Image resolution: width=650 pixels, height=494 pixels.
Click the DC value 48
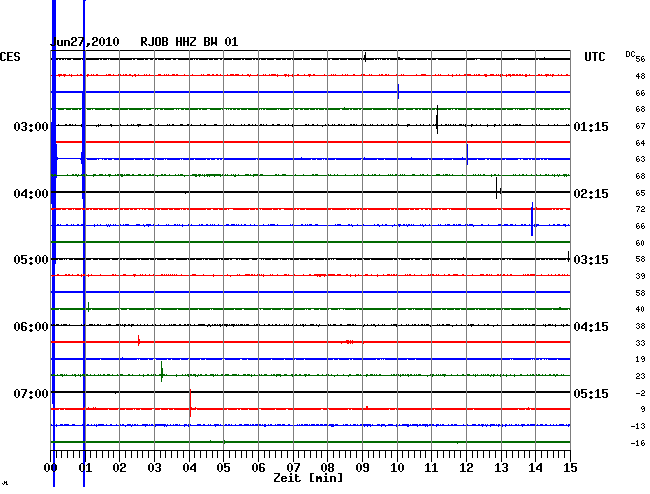tap(640, 76)
